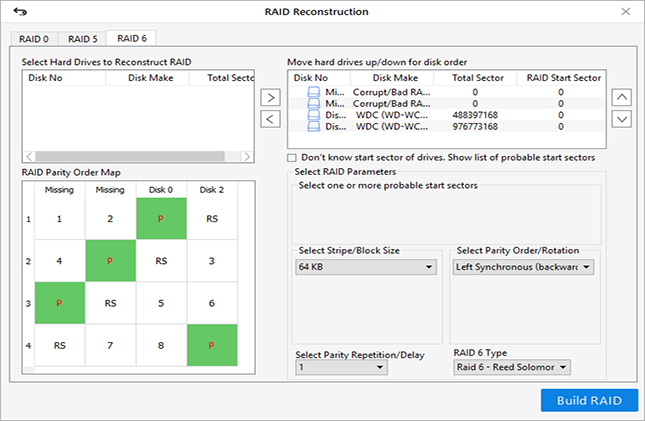645x421 pixels.
Task: Click the Build RAID button
Action: (588, 401)
